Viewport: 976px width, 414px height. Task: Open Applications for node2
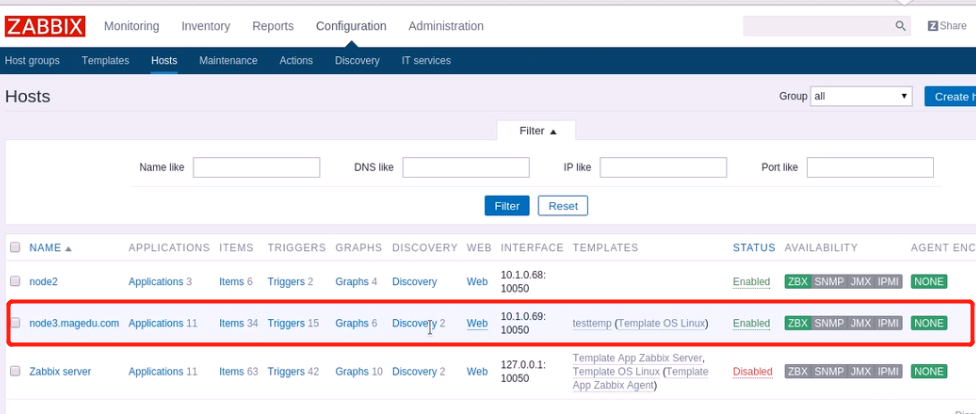pyautogui.click(x=156, y=281)
